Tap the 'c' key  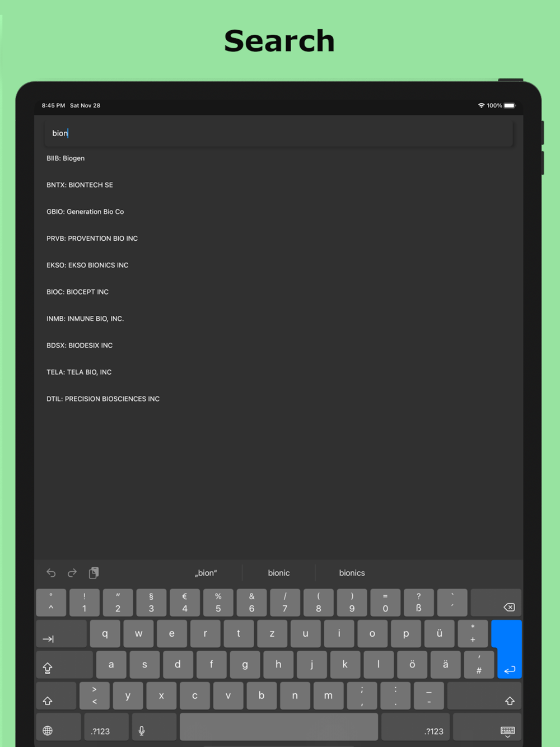[195, 695]
